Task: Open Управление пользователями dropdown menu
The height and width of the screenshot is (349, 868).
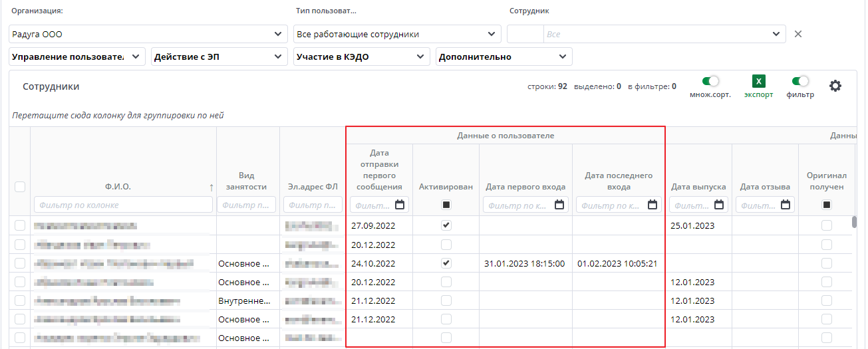Action: pyautogui.click(x=77, y=57)
